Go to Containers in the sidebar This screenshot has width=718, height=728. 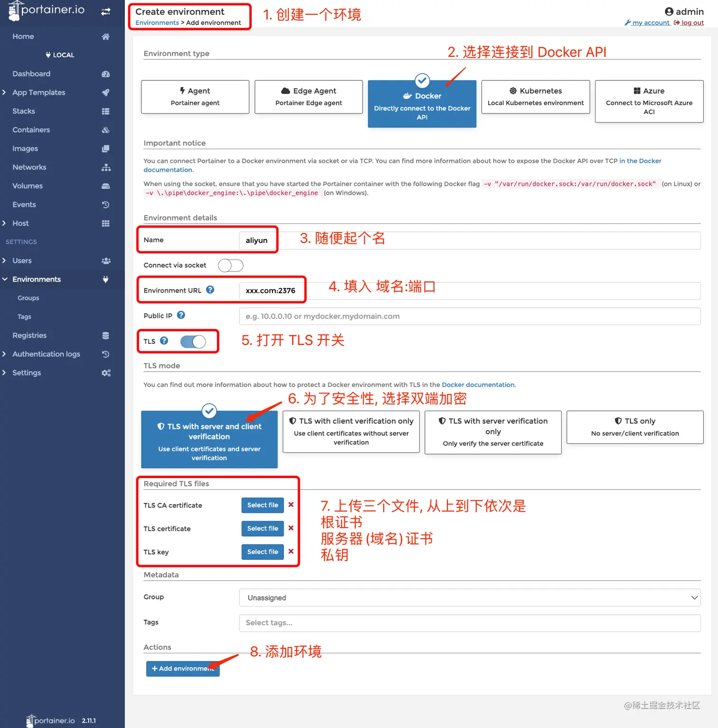tap(31, 130)
